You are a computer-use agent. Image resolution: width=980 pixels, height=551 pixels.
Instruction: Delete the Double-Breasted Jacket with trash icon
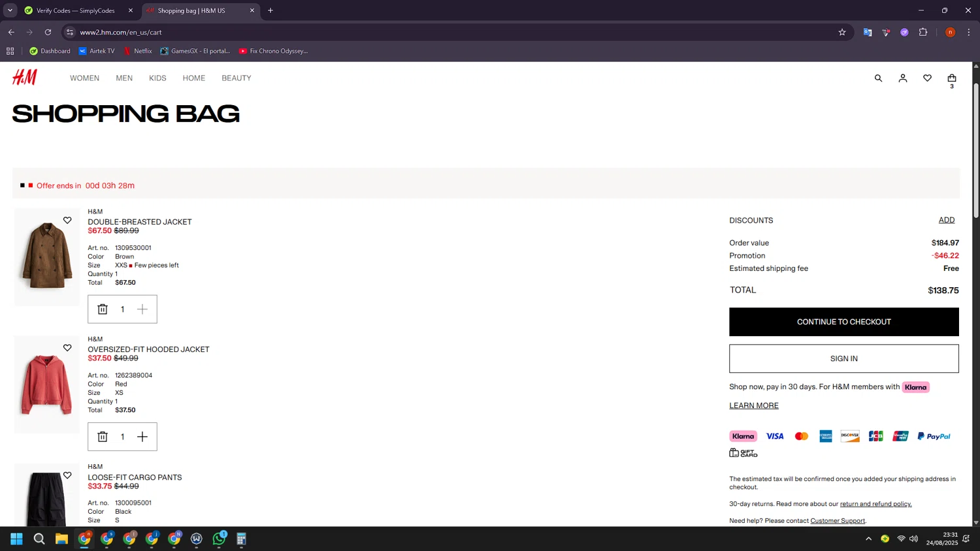pos(103,309)
